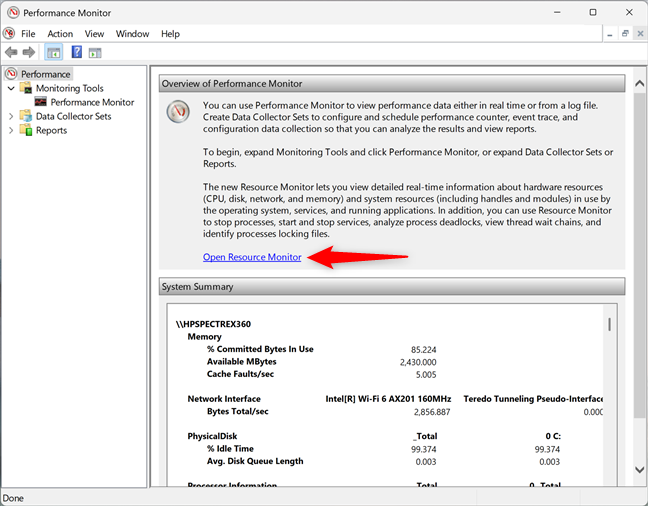Click the \\HPSPECTREX360 computer name

213,324
